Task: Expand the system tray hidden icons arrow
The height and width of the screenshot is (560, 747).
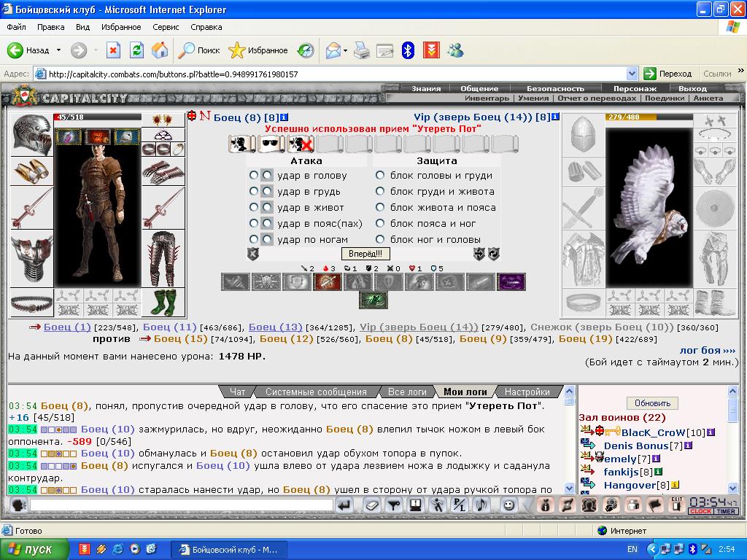Action: tap(652, 549)
